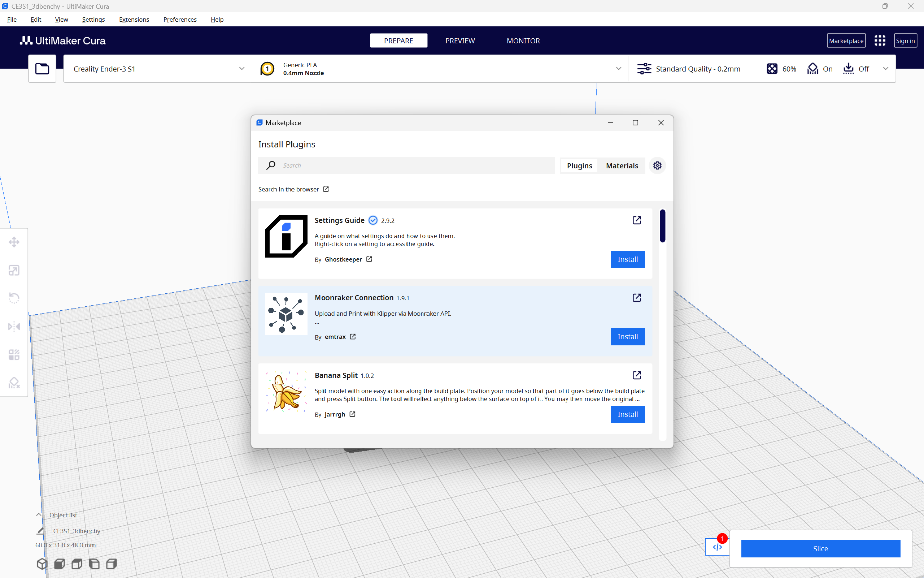Open the Preferences menu
Image resolution: width=924 pixels, height=578 pixels.
180,20
